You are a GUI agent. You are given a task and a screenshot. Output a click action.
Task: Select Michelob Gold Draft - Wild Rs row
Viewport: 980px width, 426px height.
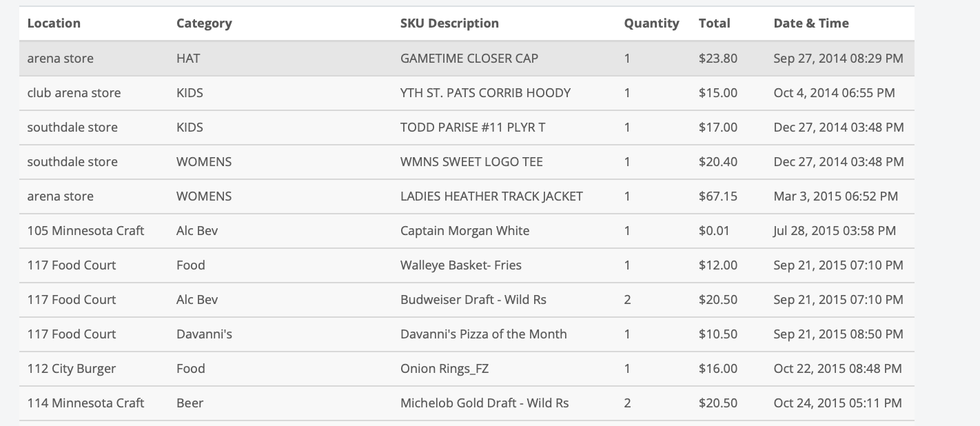click(467, 403)
